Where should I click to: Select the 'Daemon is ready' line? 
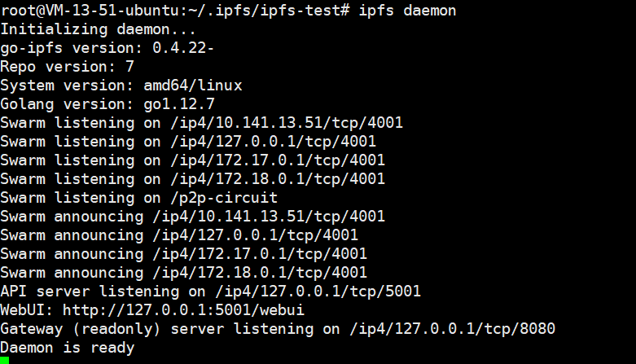click(68, 348)
